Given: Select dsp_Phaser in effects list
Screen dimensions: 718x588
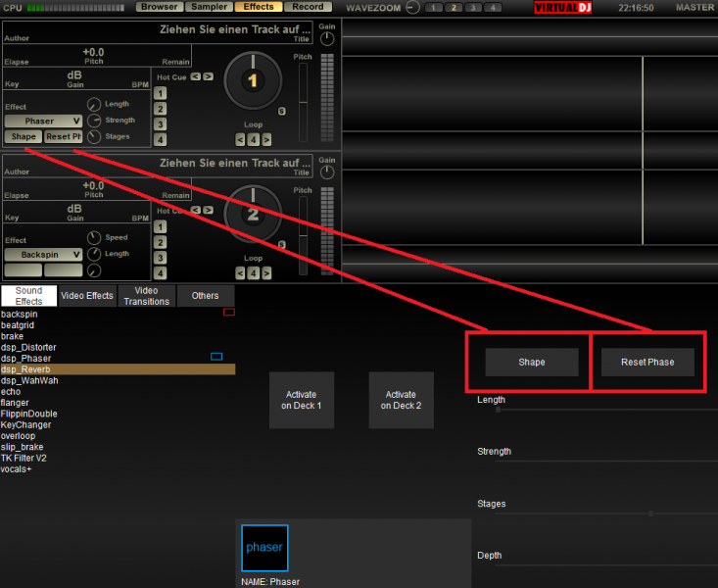Looking at the screenshot, I should tap(118, 359).
